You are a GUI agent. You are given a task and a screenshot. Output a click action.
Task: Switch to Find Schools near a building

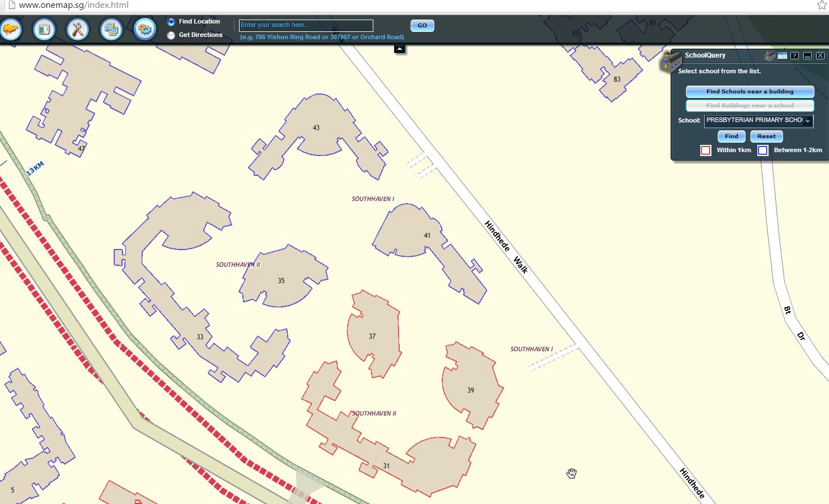tap(750, 91)
